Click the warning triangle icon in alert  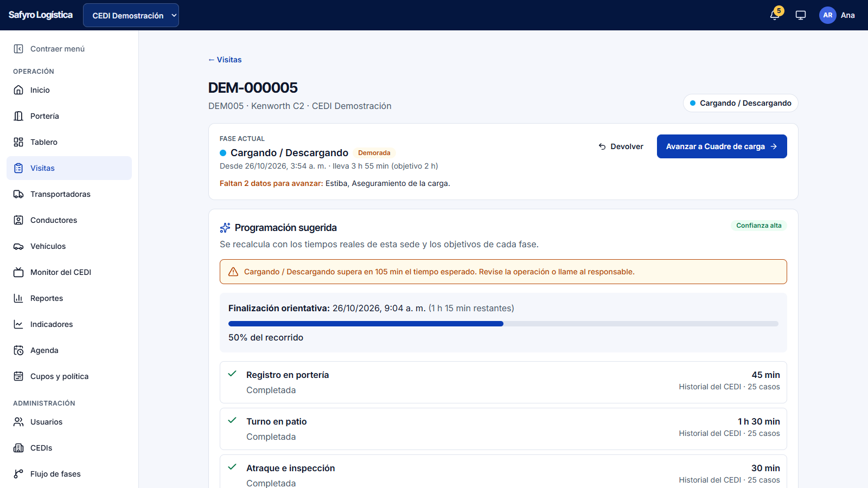[x=233, y=272]
